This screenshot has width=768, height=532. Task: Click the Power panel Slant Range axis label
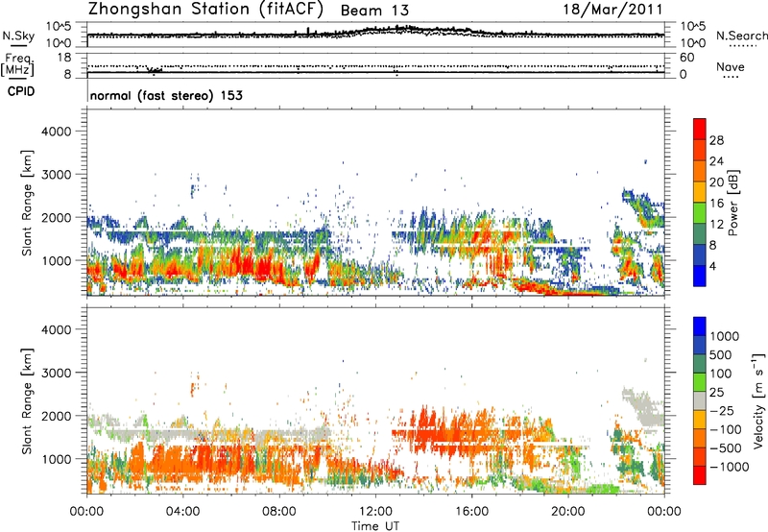27,203
